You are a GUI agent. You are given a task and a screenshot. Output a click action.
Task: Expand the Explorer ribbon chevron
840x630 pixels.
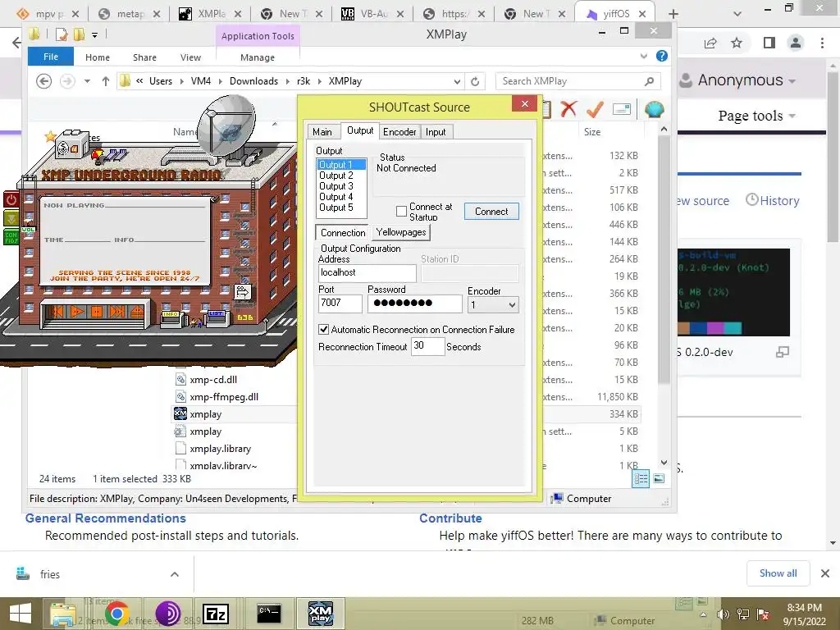[x=644, y=56]
